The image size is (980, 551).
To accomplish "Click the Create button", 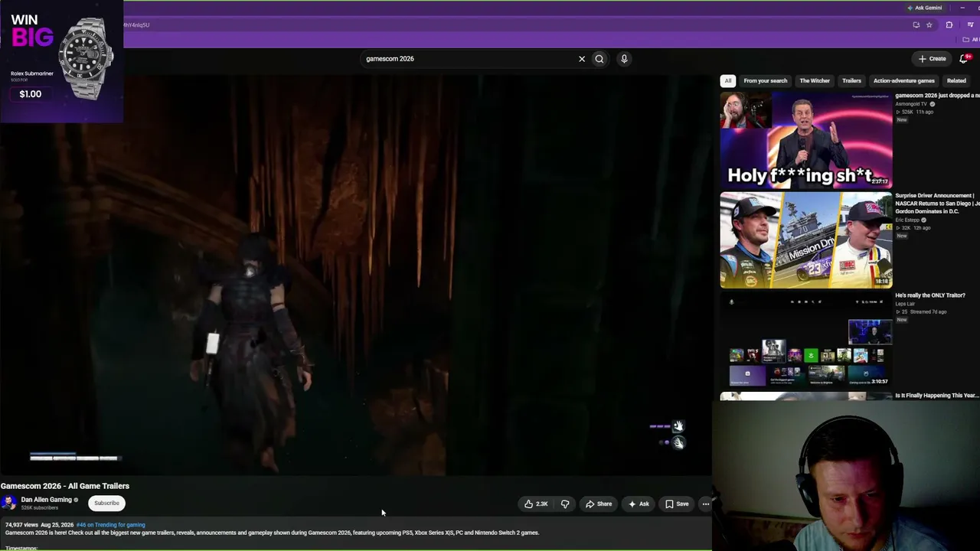I will [933, 58].
